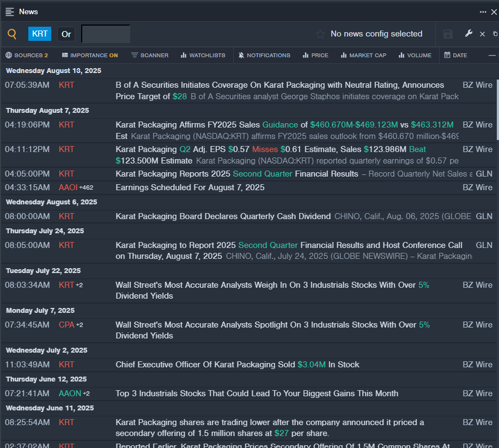Click the CPA ticker symbol
Screen dimensions: 499x448
(66, 325)
